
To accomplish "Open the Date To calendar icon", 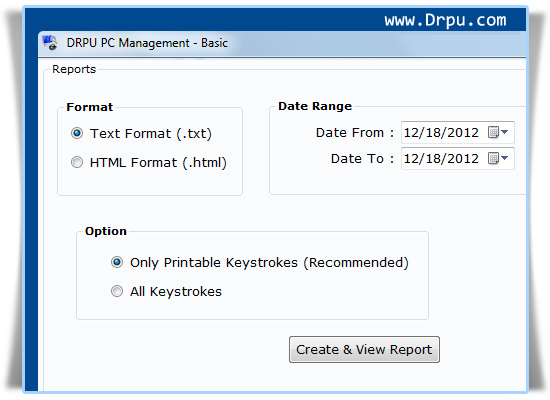I will [493, 158].
